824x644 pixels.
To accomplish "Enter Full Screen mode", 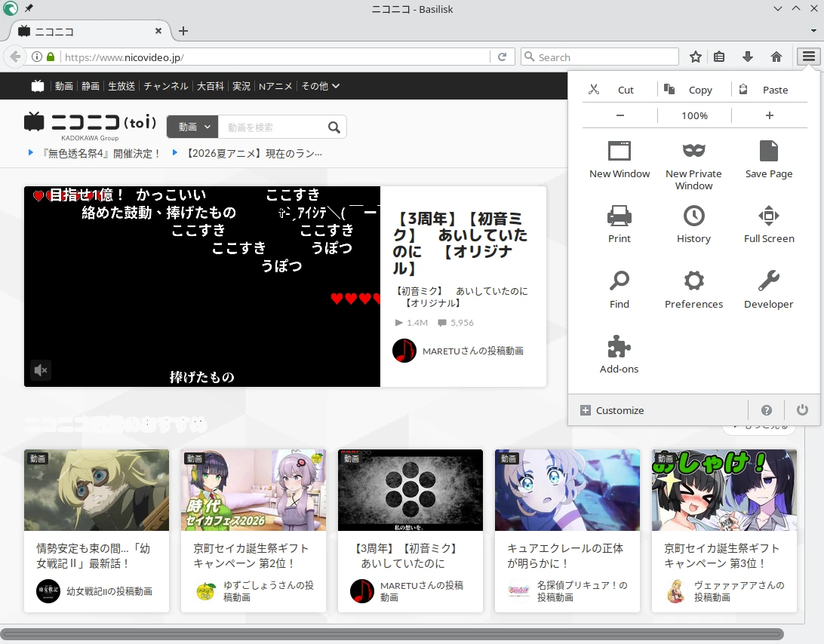I will tap(769, 224).
